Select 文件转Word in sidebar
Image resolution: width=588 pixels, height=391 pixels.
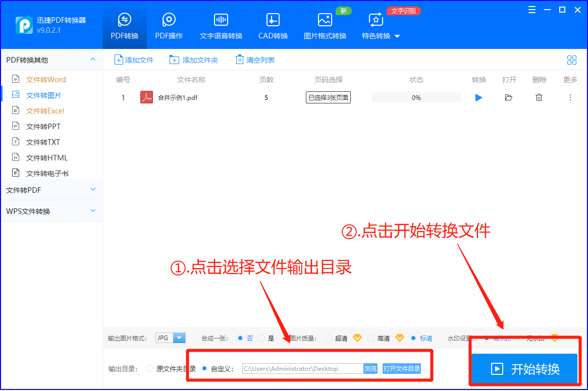click(46, 80)
